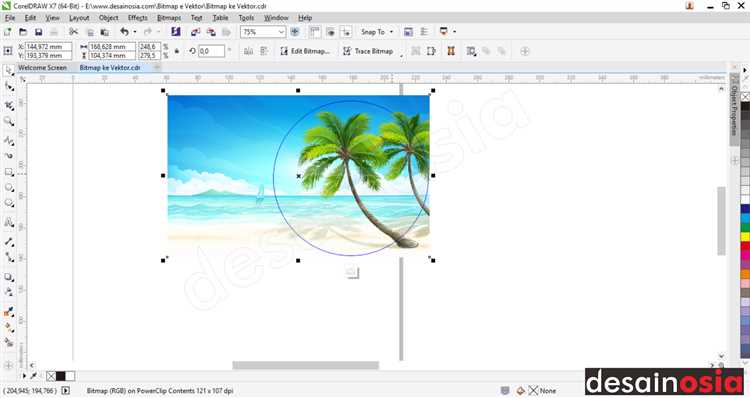Toggle the mirror horizontally button
The image size is (750, 398).
click(x=248, y=51)
